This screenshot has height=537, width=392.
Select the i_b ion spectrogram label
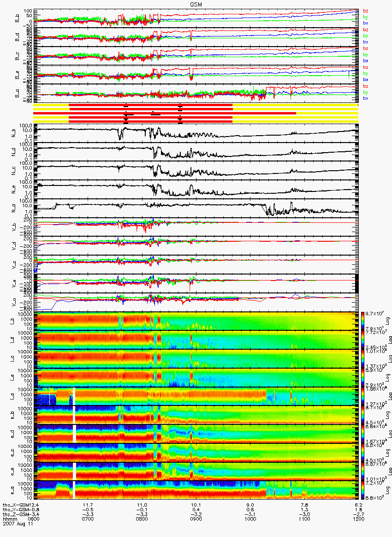click(x=13, y=321)
